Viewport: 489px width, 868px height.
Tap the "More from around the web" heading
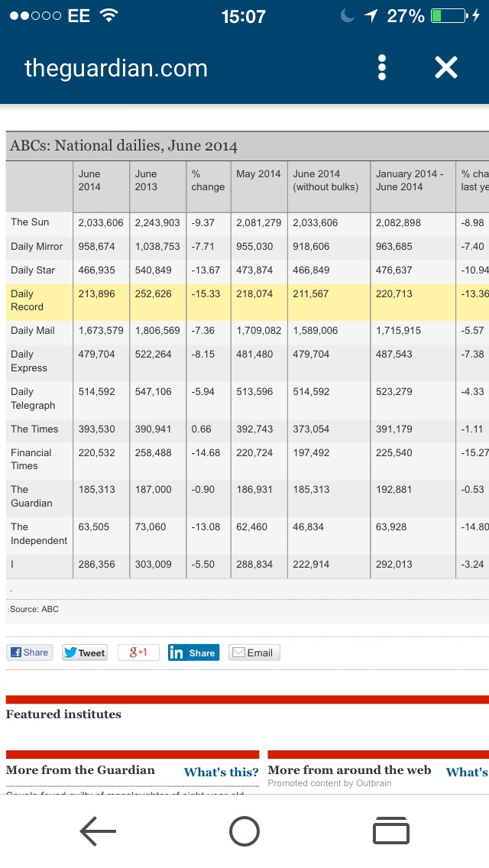[349, 770]
